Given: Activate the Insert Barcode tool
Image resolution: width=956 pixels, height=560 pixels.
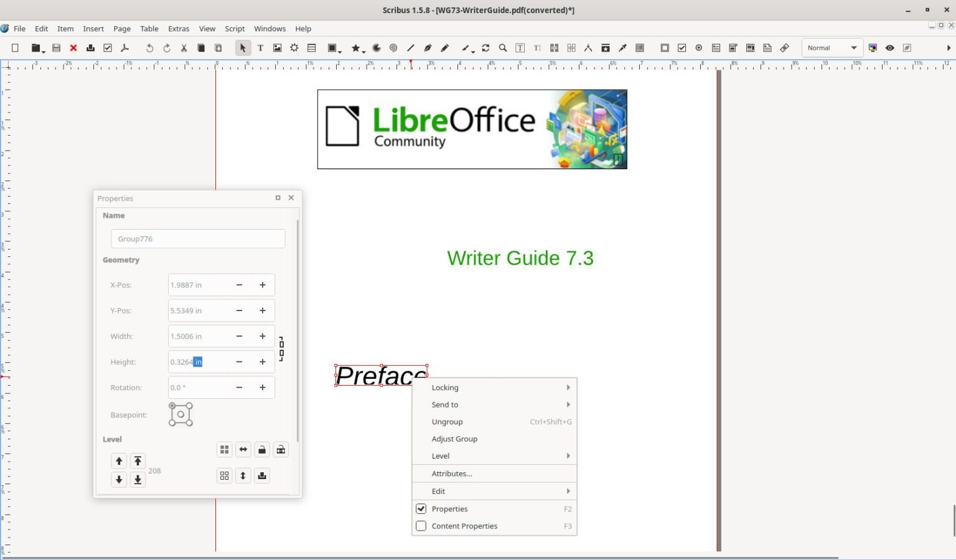Looking at the screenshot, I should point(640,48).
